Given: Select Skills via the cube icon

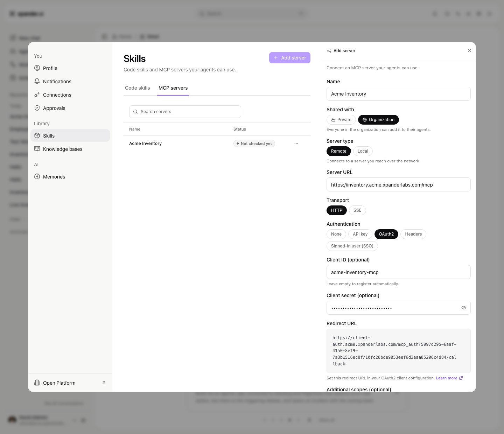Looking at the screenshot, I should [37, 136].
